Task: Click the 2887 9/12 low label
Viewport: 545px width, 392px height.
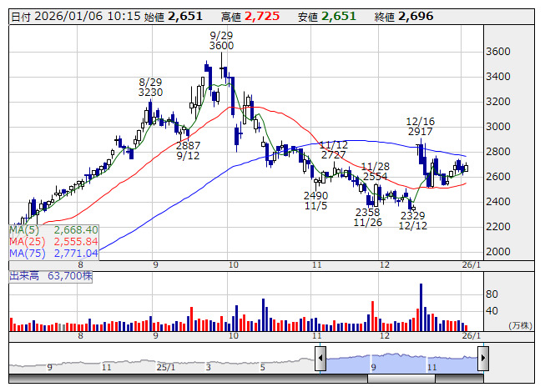Action: point(188,150)
